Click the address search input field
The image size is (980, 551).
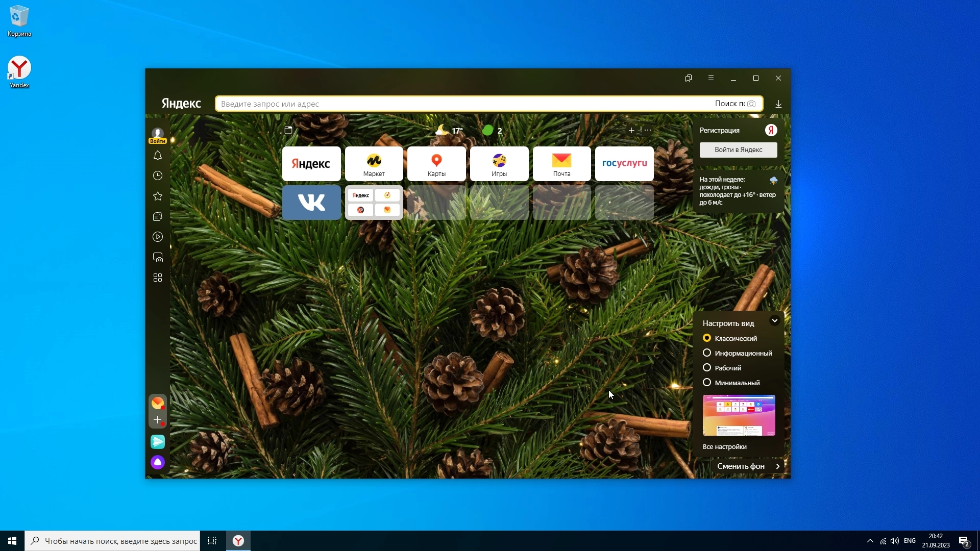459,104
